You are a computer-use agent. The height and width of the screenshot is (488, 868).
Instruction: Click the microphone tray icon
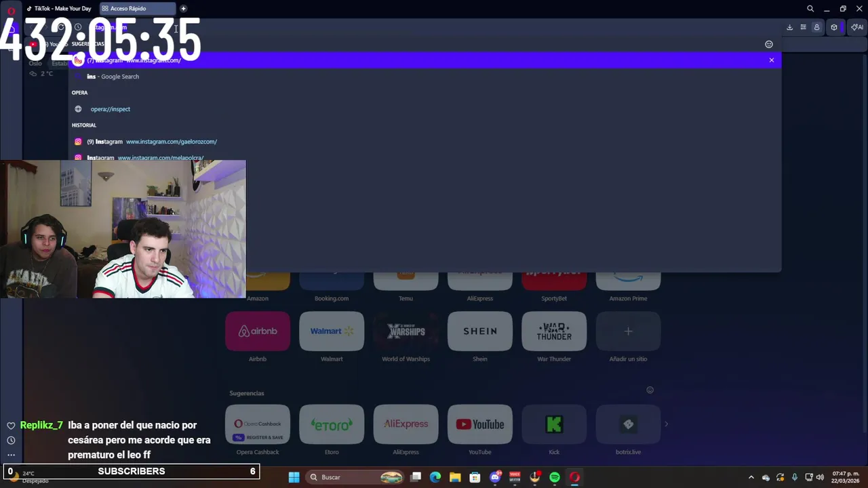(x=794, y=477)
